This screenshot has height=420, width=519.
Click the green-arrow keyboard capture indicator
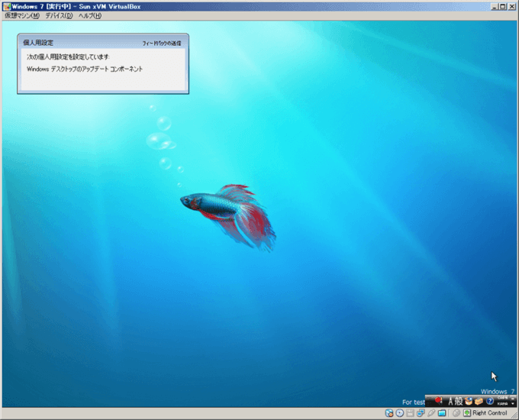(466, 413)
